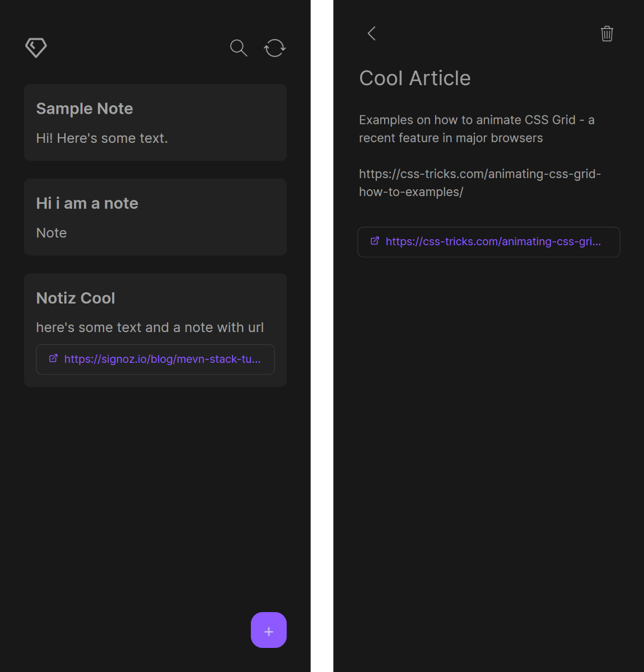Image resolution: width=644 pixels, height=672 pixels.
Task: Click external-link icon beside signoz.io URL
Action: (53, 358)
